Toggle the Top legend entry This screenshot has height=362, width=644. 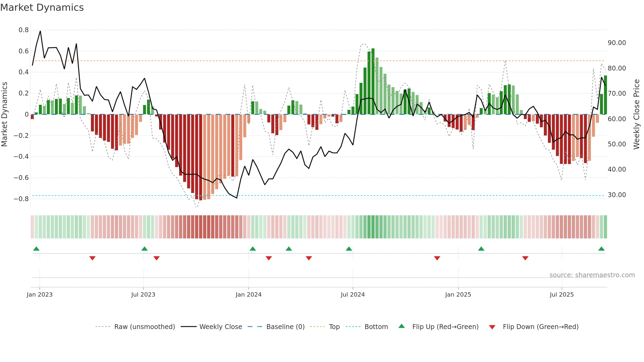[x=325, y=327]
